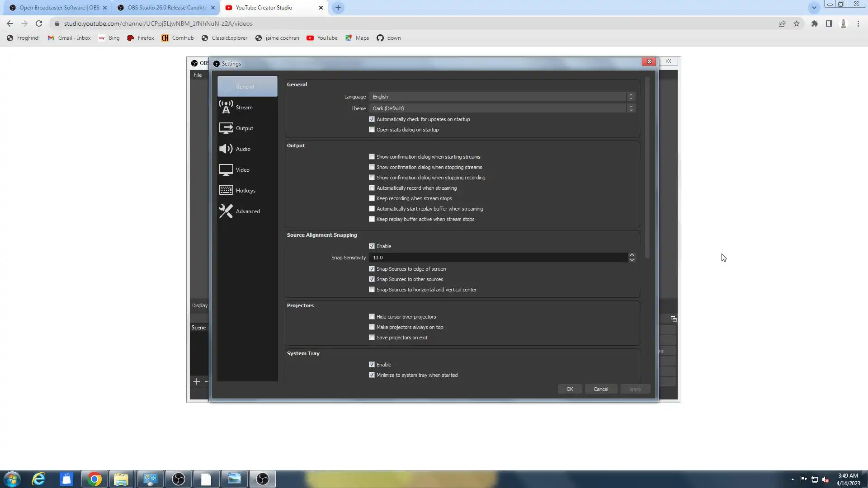The width and height of the screenshot is (868, 488).
Task: Select the Output settings icon
Action: pyautogui.click(x=226, y=128)
